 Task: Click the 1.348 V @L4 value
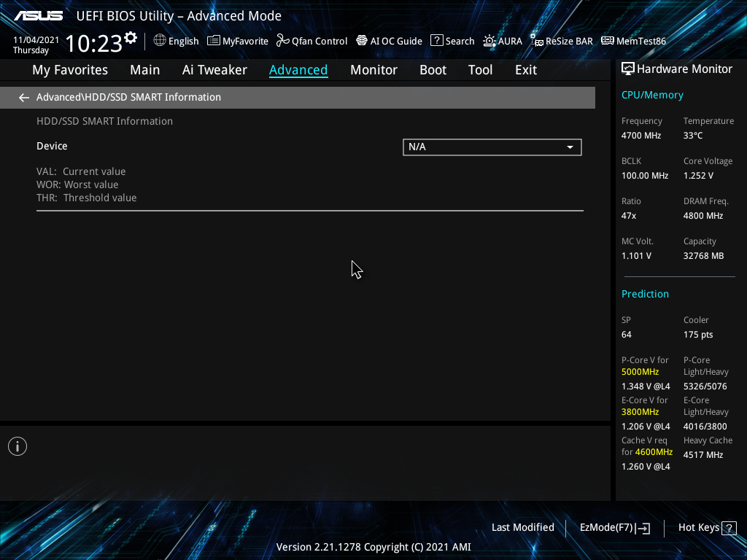646,386
